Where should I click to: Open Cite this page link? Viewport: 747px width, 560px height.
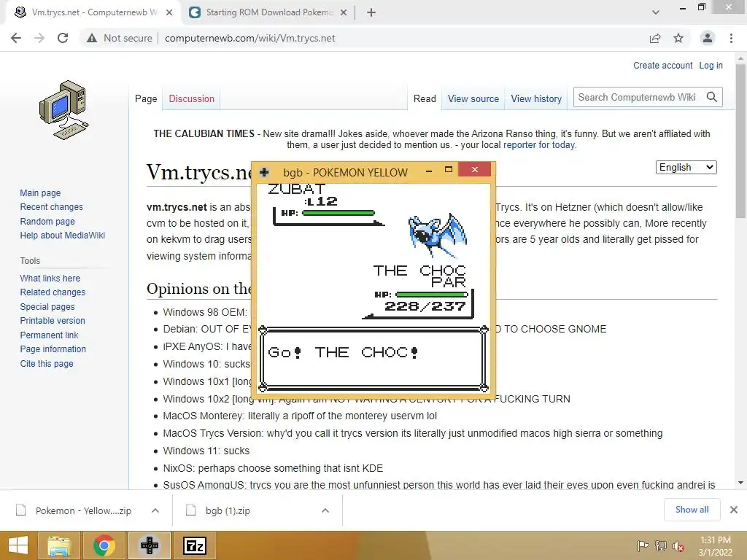pyautogui.click(x=47, y=363)
